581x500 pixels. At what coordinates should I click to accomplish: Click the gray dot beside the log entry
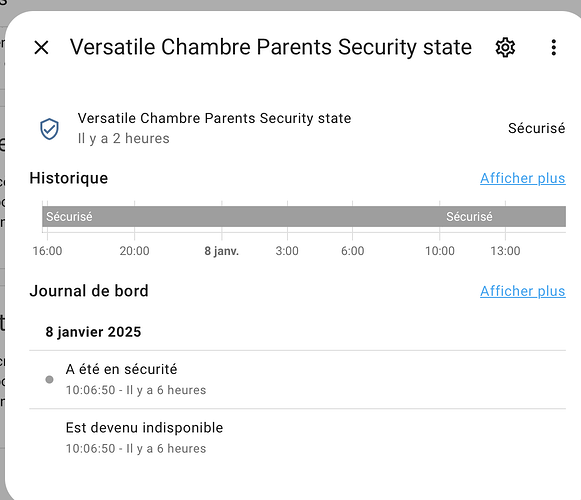coord(49,380)
